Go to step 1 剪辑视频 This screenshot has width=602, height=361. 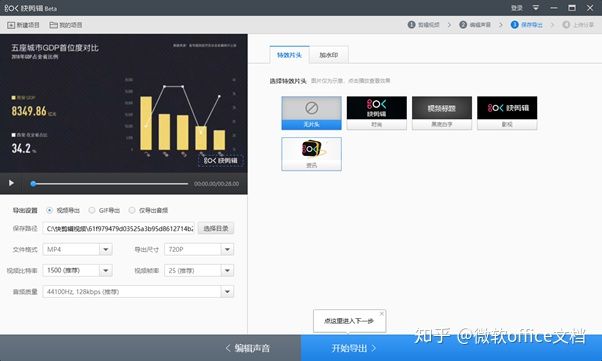click(424, 25)
